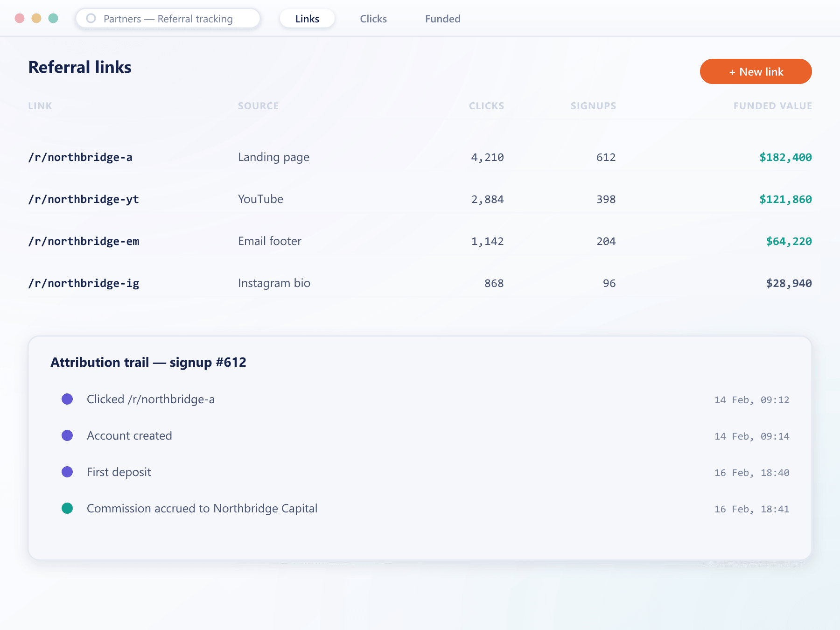Select the /r/northbridge-ig link
Screen dimensions: 840x630
[84, 283]
